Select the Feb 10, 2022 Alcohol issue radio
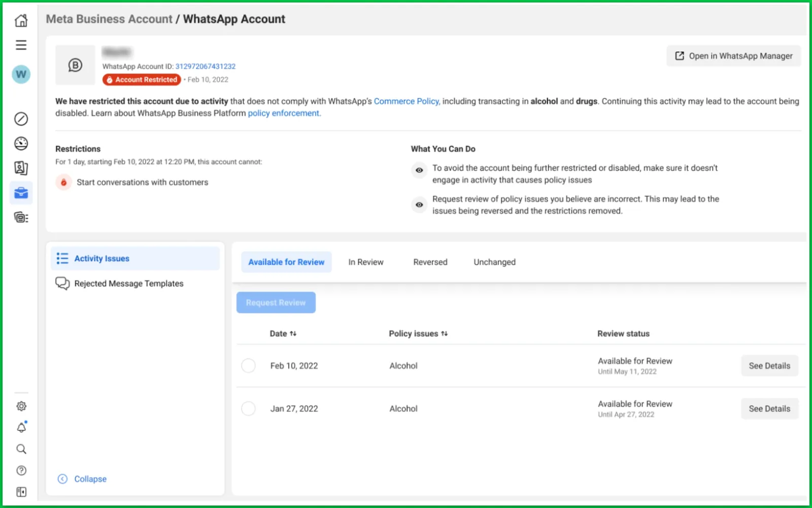Screen dimensions: 812x508 tap(248, 366)
